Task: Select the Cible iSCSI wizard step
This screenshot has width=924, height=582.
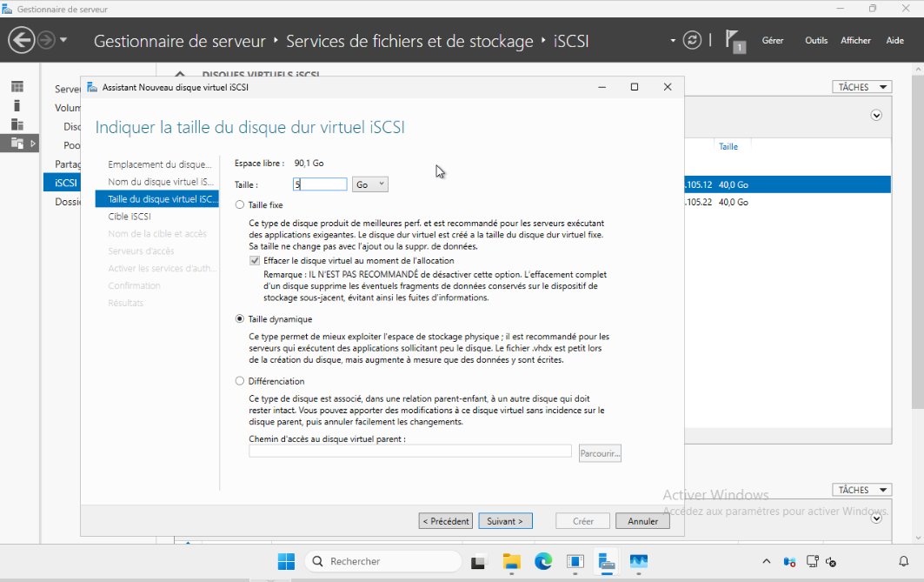Action: pos(129,217)
